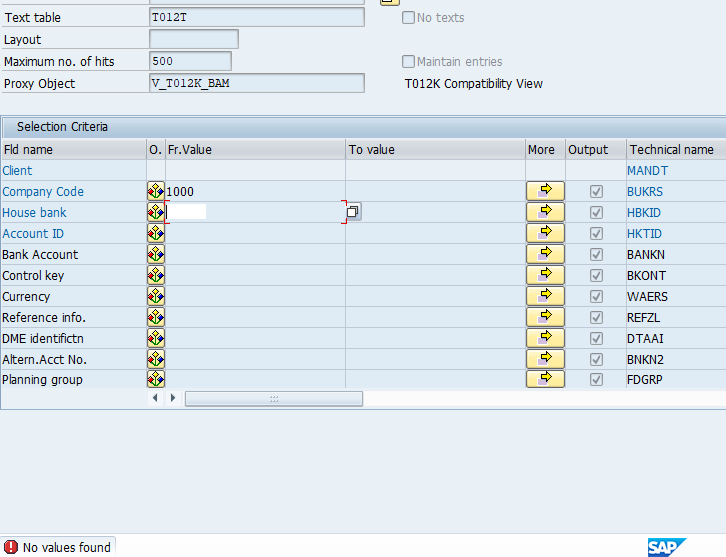Click the selection option icon for Bank Account
This screenshot has height=557, width=726.
[x=156, y=254]
